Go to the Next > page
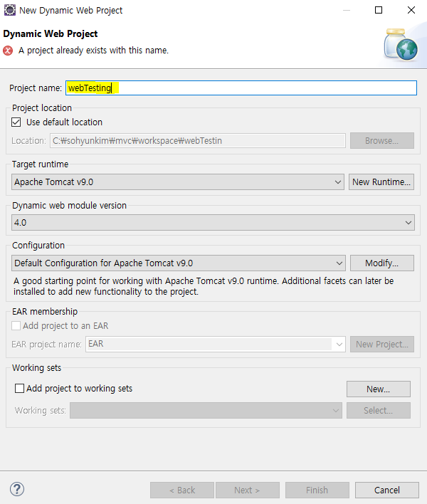Viewport: 427px width, 504px height. 248,490
